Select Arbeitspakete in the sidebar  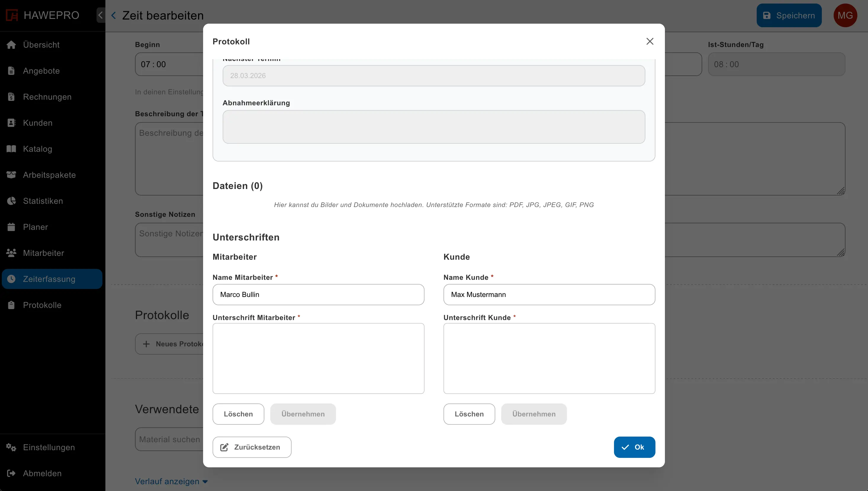49,175
